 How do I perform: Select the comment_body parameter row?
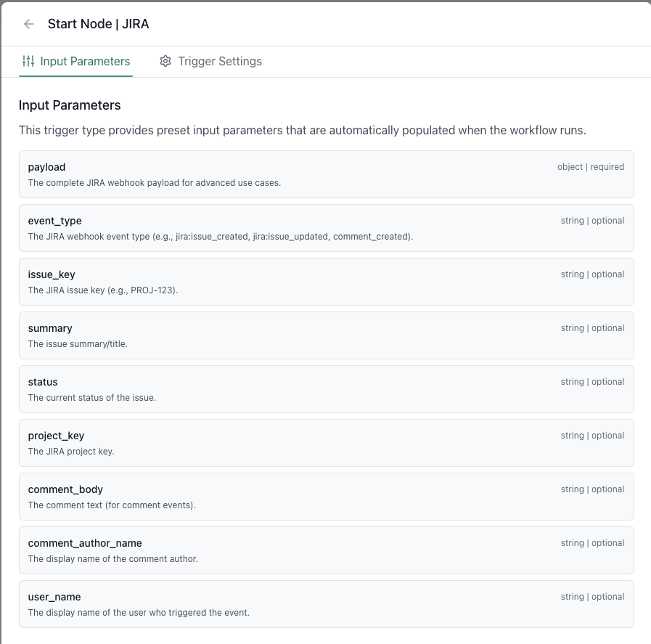click(x=325, y=497)
